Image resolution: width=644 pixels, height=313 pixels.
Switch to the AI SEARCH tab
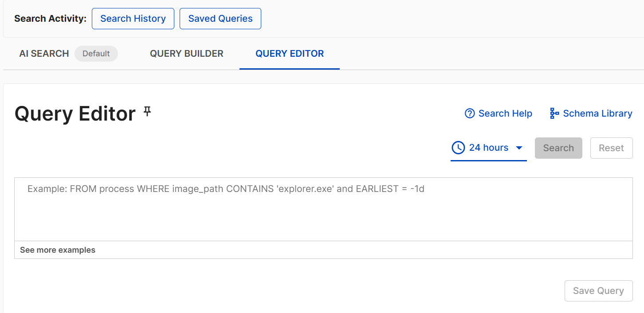pyautogui.click(x=44, y=54)
